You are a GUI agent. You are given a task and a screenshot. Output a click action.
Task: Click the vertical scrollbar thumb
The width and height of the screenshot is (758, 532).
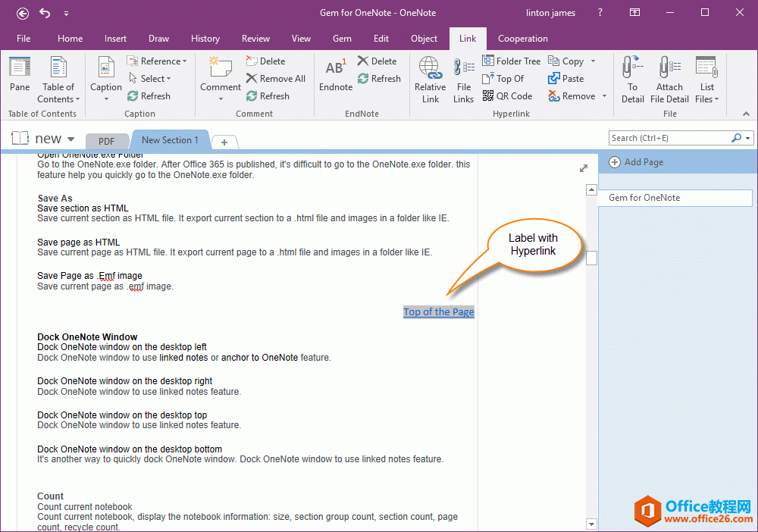pyautogui.click(x=591, y=258)
